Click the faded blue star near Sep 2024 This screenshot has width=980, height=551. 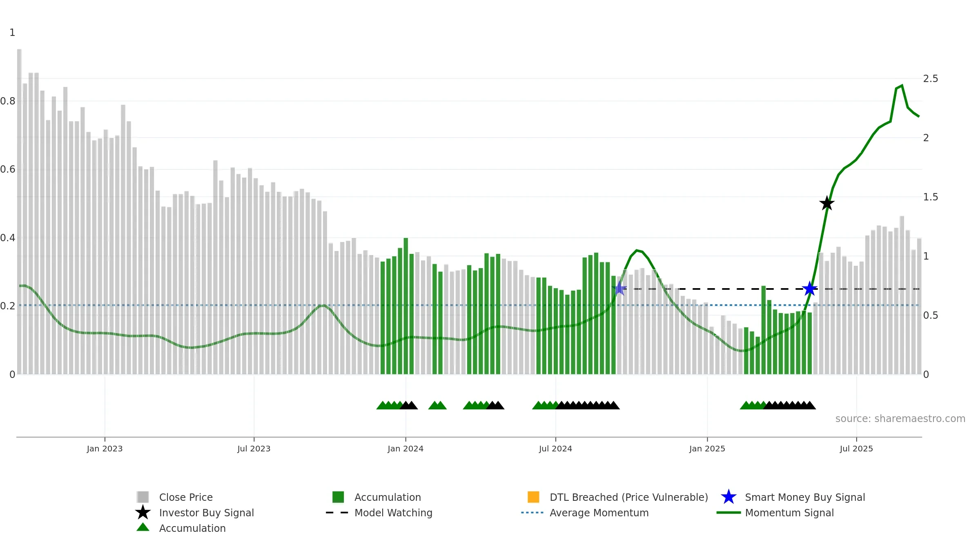tap(619, 288)
